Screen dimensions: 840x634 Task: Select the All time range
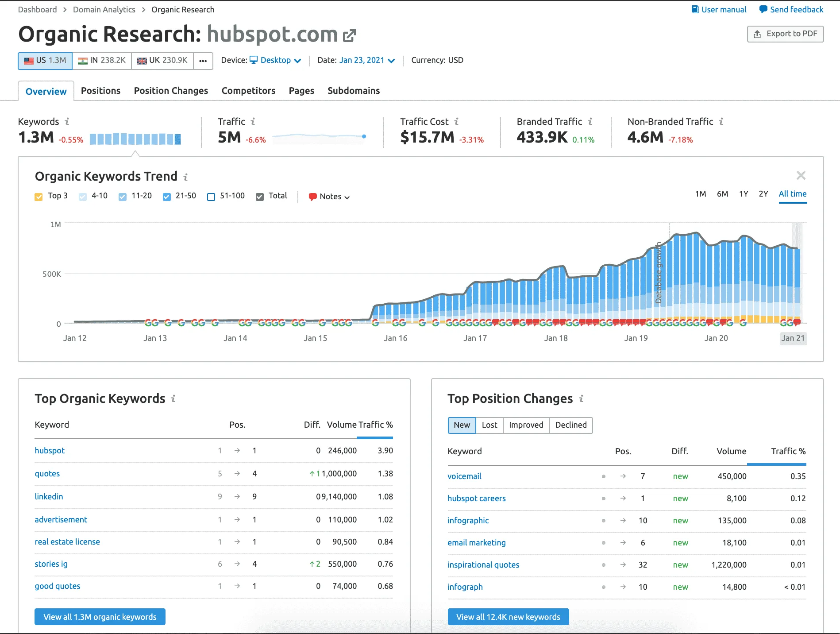click(793, 194)
